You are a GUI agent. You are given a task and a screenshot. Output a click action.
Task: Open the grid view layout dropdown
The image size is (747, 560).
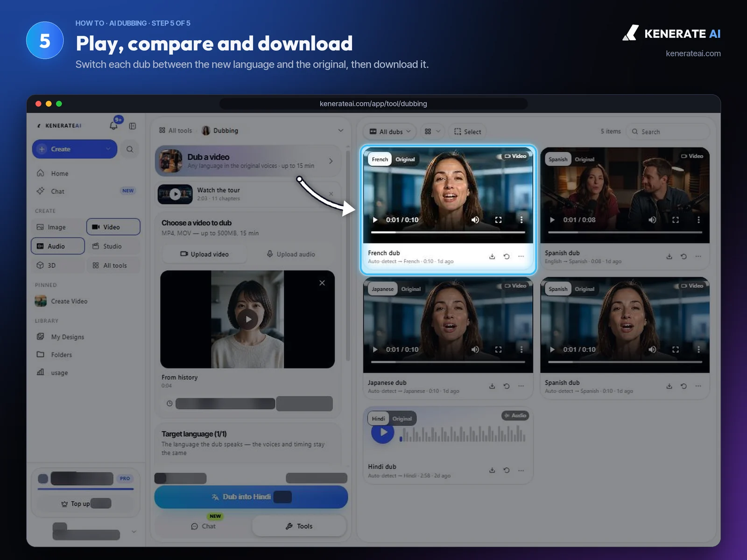point(432,132)
